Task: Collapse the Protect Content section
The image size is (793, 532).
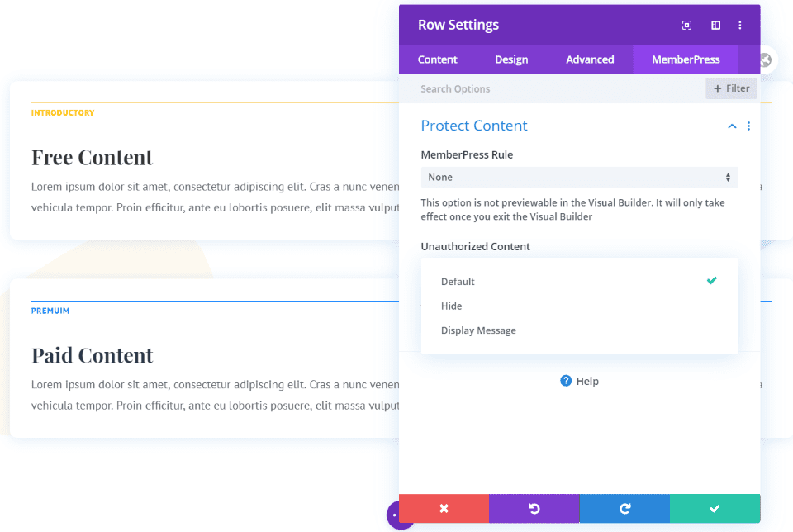Action: (x=731, y=126)
